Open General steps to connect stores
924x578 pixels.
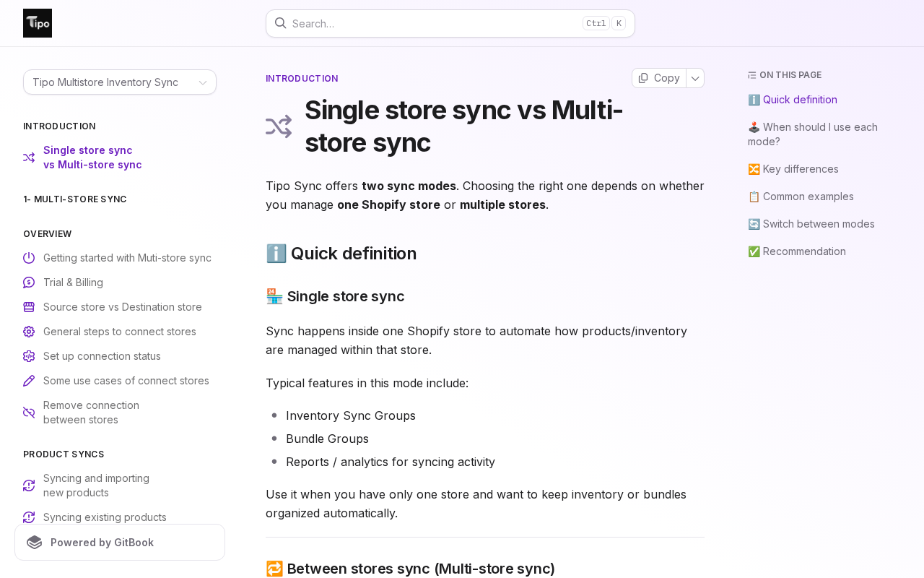click(x=120, y=332)
